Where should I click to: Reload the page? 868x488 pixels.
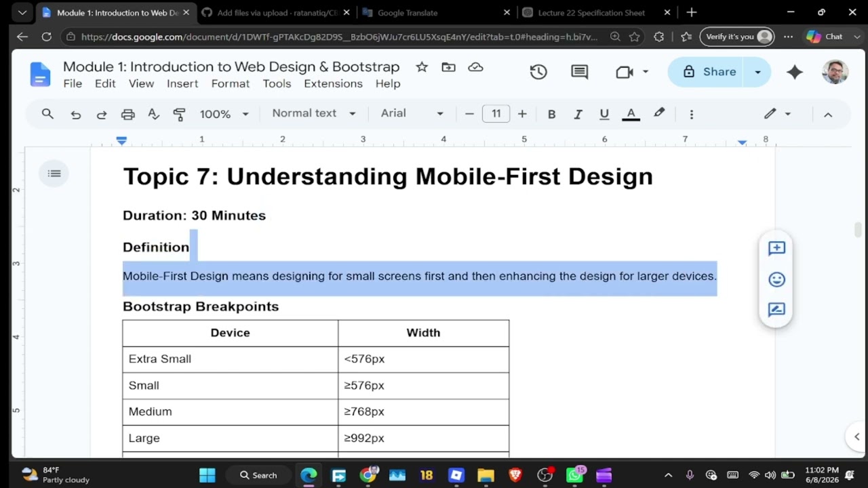click(x=46, y=37)
